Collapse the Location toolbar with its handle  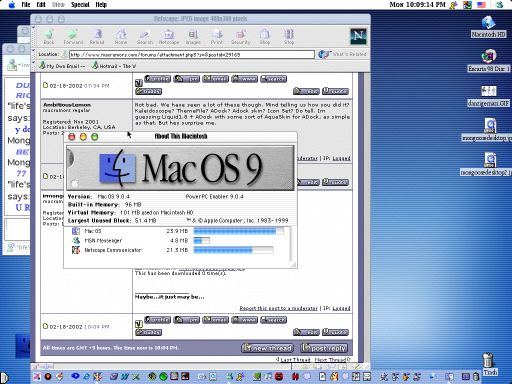[x=33, y=54]
